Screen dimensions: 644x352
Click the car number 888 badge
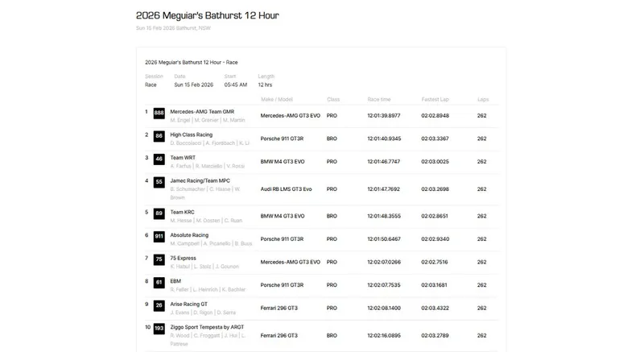[159, 114]
